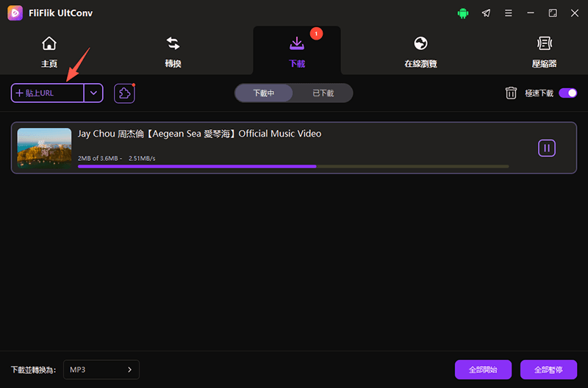This screenshot has width=588, height=388.
Task: Click the puzzle-piece extension icon
Action: point(124,93)
